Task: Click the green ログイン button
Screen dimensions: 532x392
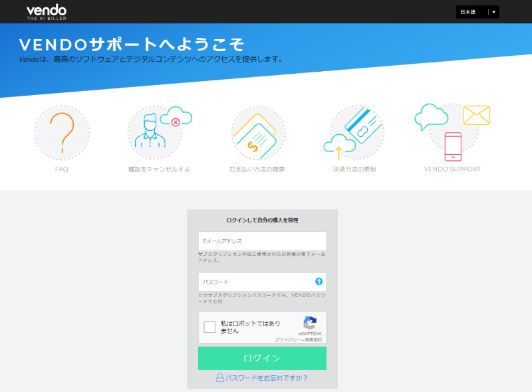Action: click(x=262, y=358)
